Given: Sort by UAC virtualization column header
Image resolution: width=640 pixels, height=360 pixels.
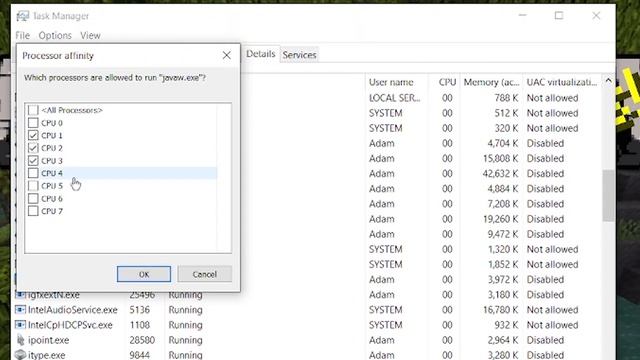Looking at the screenshot, I should point(562,82).
